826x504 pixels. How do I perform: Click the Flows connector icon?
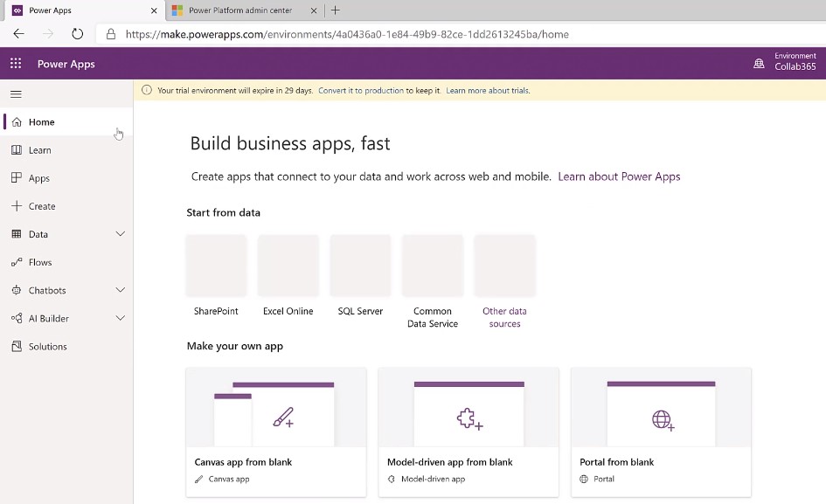(17, 262)
